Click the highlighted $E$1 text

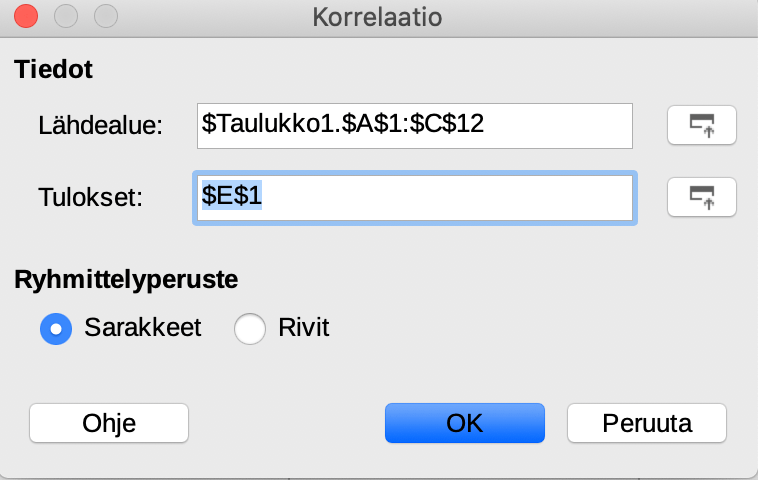[232, 198]
